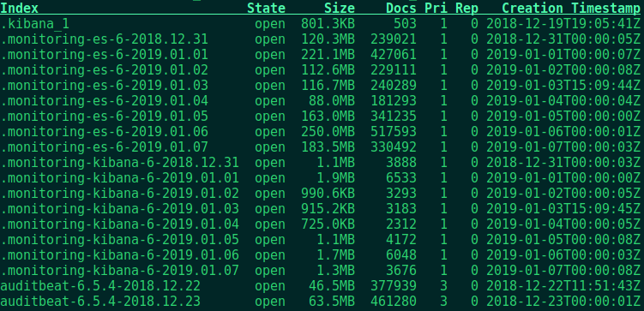
Task: Click the Creation Timestamp column header
Action: pos(571,9)
